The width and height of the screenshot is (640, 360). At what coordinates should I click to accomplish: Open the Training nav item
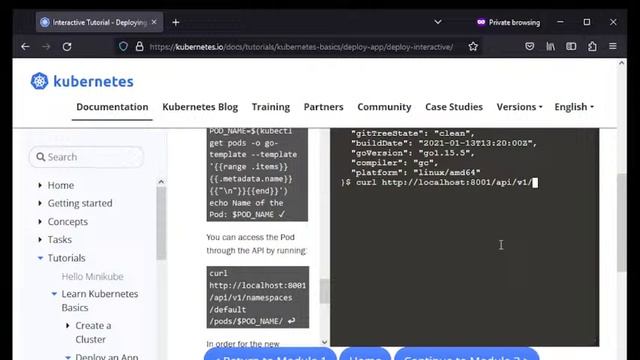pyautogui.click(x=271, y=107)
